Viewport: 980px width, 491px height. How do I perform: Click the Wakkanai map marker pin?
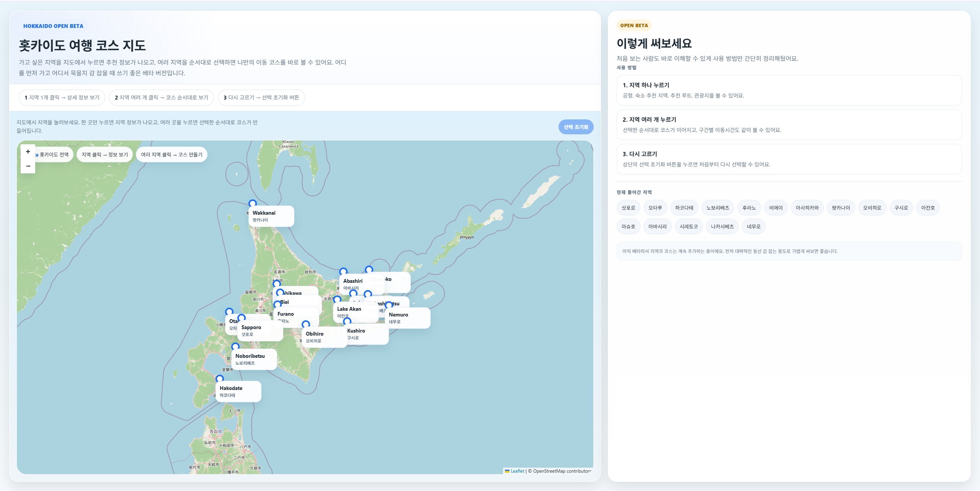pos(252,203)
